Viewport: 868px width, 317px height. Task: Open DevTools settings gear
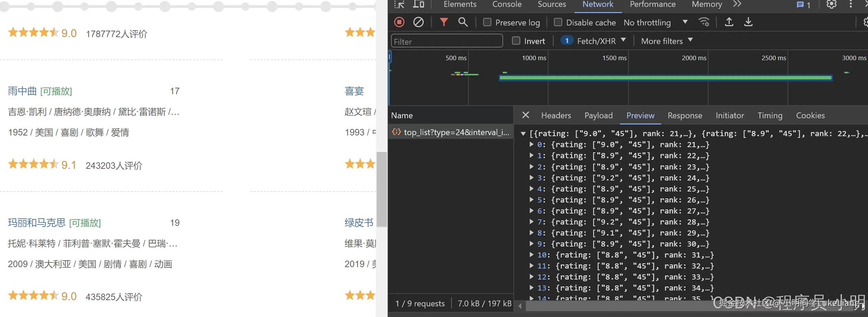(831, 4)
